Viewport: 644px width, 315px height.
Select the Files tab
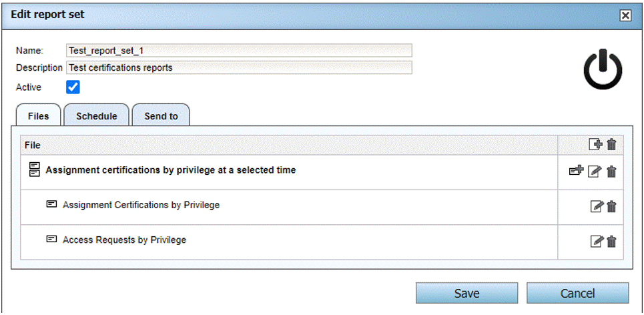coord(38,116)
